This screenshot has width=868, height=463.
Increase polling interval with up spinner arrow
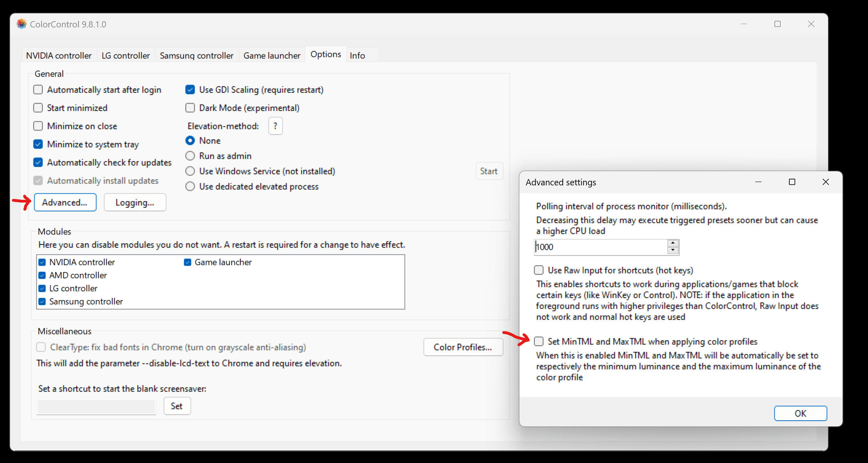tap(673, 243)
